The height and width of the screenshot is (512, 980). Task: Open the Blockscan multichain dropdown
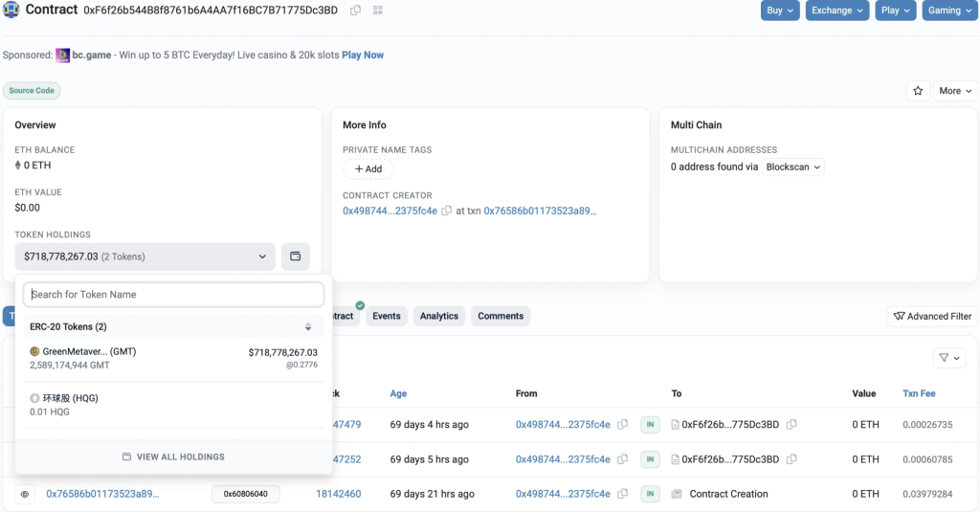[x=792, y=167]
